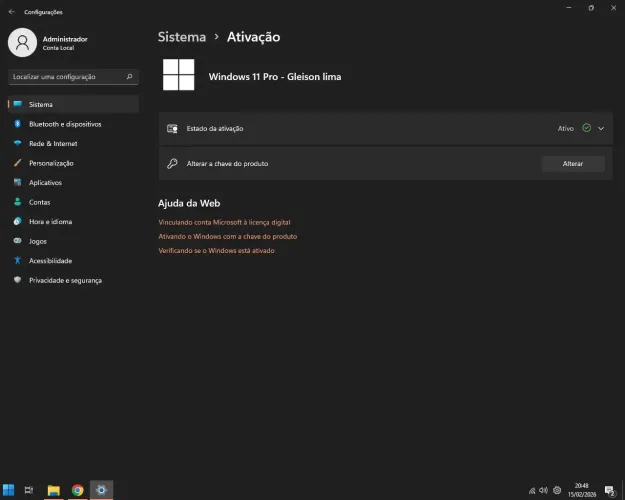This screenshot has height=500, width=625.
Task: Open Contas settings
Action: (73, 202)
